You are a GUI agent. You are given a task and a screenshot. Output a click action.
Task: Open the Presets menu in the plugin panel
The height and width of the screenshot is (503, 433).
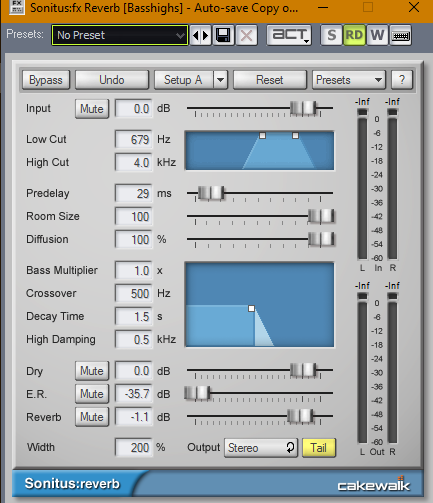click(349, 80)
